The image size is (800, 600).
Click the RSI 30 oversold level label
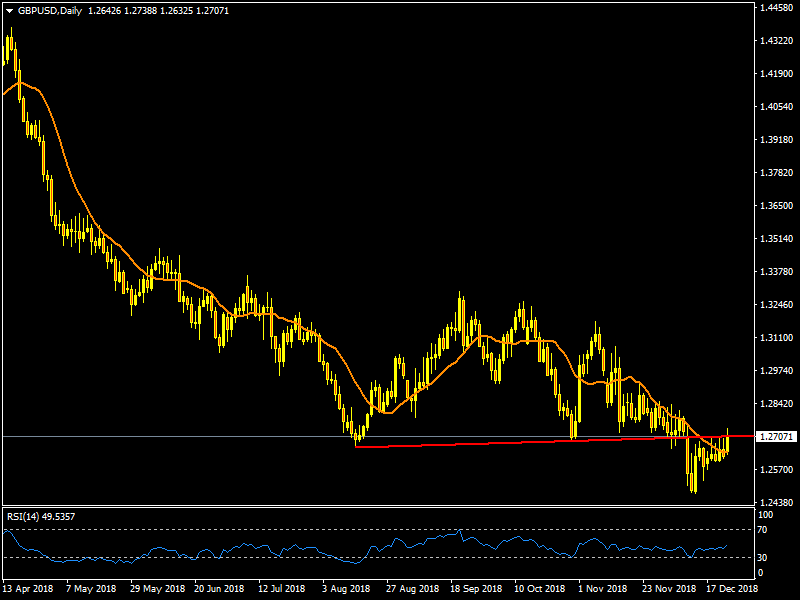tap(765, 557)
